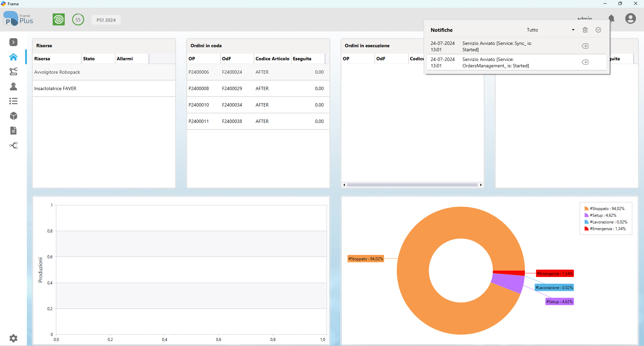Select order row P2400008 in queue
This screenshot has width=644, height=346.
(258, 88)
